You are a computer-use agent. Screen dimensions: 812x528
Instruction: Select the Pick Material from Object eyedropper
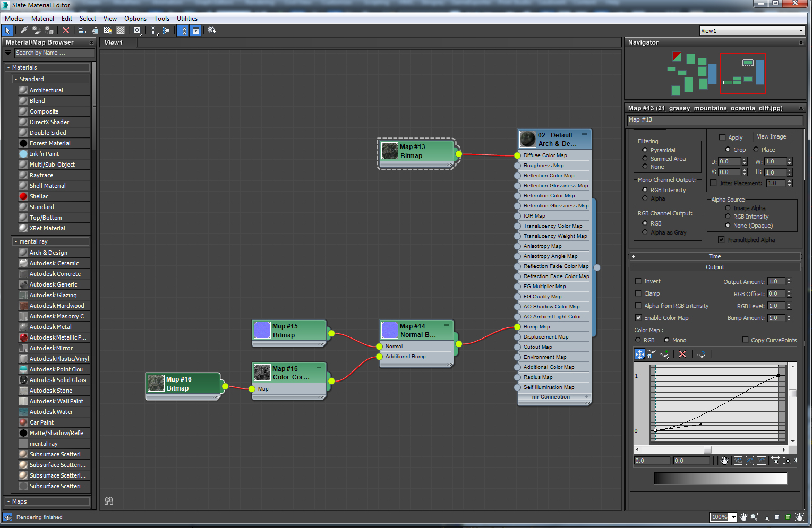[x=23, y=31]
